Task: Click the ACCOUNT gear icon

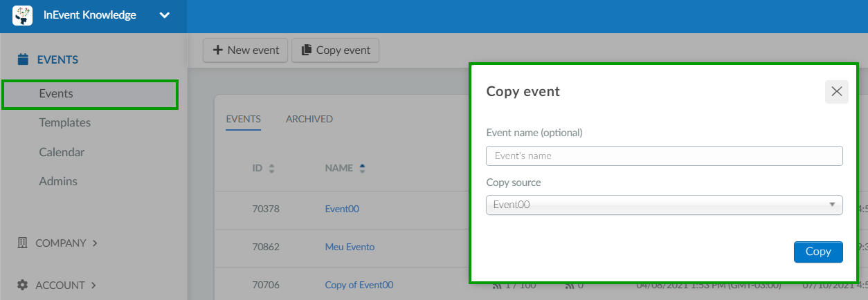Action: [x=22, y=285]
